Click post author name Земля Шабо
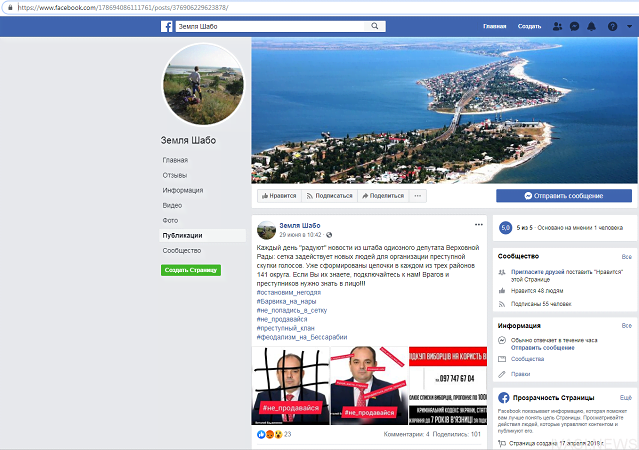Screen dimensions: 639x450 300,225
